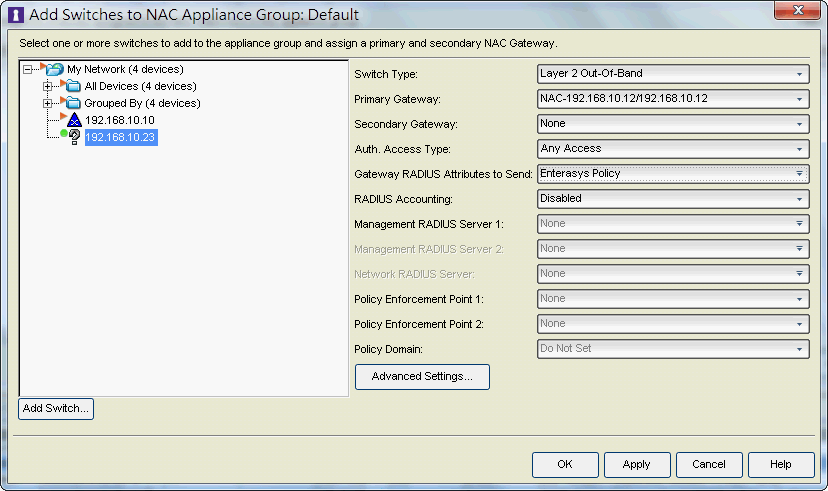This screenshot has width=828, height=491.
Task: Click the 192.168.10.10 device triangle icon
Action: (x=74, y=120)
